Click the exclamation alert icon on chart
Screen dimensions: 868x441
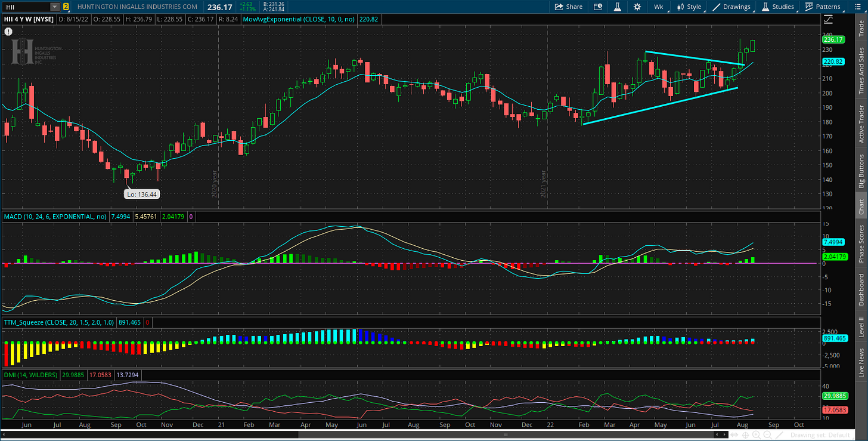coord(8,30)
